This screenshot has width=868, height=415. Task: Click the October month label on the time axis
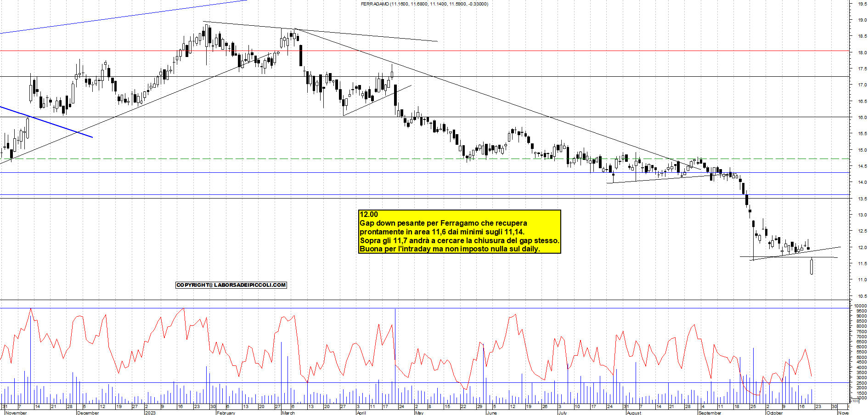[x=774, y=413]
